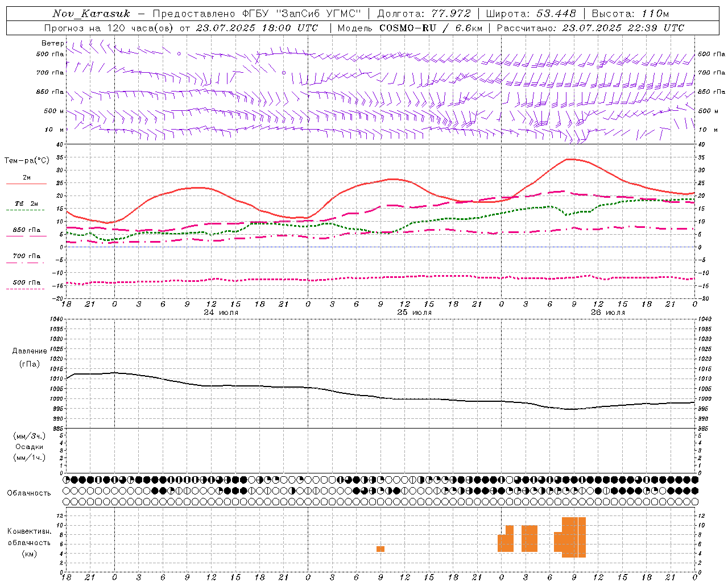Click the 10 м wind level label on left
This screenshot has width=728, height=582.
[54, 130]
